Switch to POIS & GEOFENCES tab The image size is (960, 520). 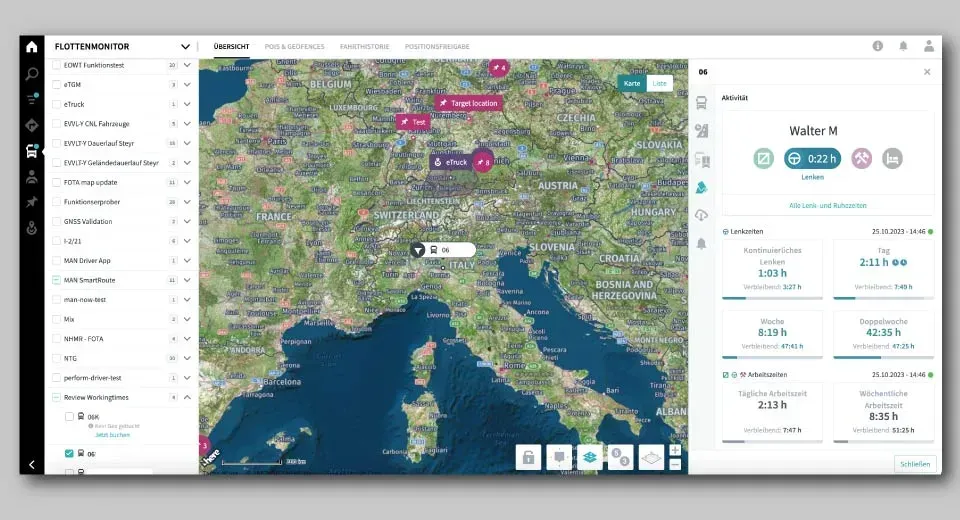pos(294,47)
